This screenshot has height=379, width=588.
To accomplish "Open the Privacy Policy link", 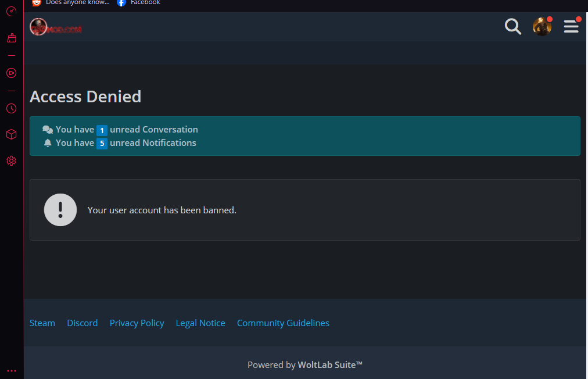I will coord(137,323).
